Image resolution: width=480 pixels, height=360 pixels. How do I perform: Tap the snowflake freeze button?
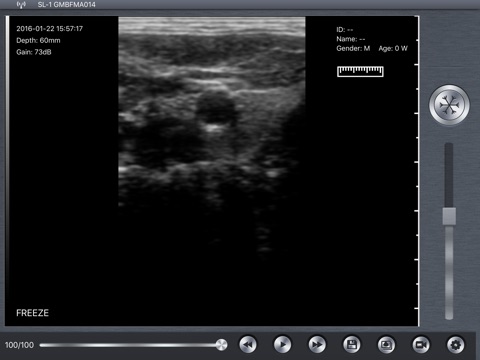tap(449, 105)
